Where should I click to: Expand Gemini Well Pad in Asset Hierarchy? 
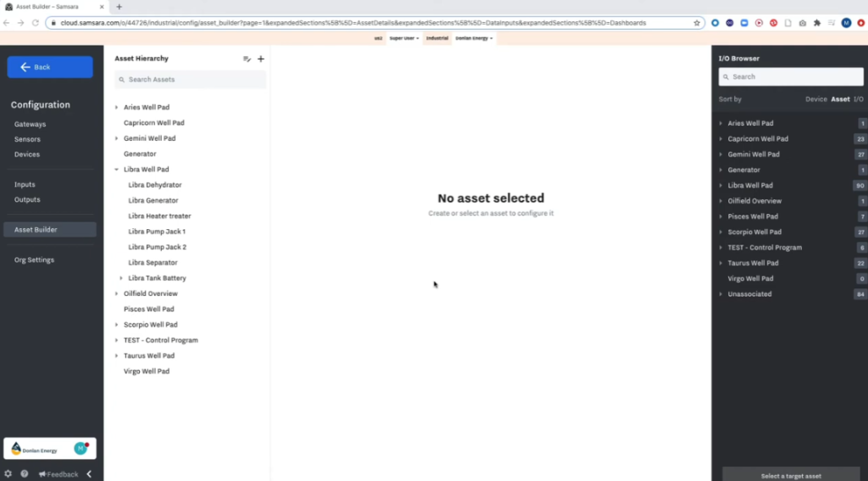116,138
